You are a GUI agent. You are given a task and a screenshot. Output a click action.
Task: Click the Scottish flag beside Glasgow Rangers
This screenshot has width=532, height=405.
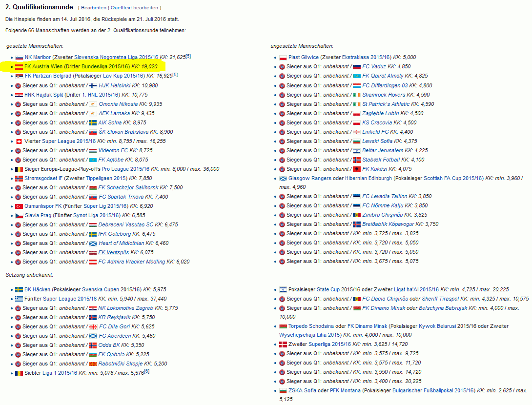(283, 179)
